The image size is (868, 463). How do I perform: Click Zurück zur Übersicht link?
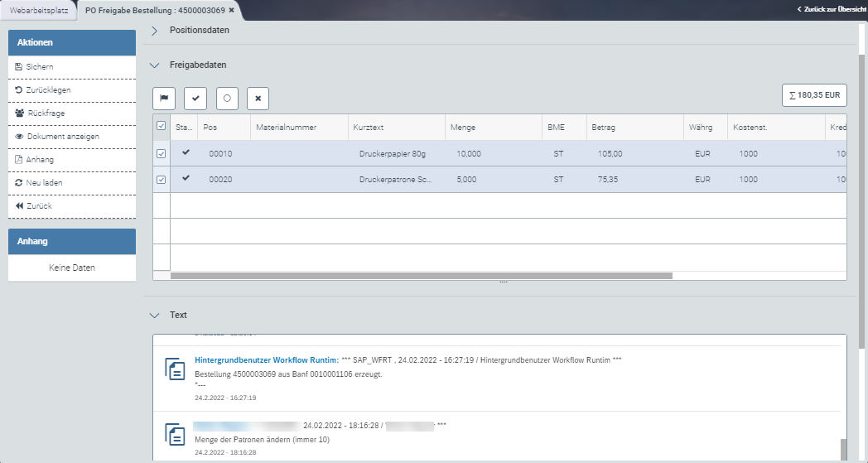pyautogui.click(x=831, y=9)
